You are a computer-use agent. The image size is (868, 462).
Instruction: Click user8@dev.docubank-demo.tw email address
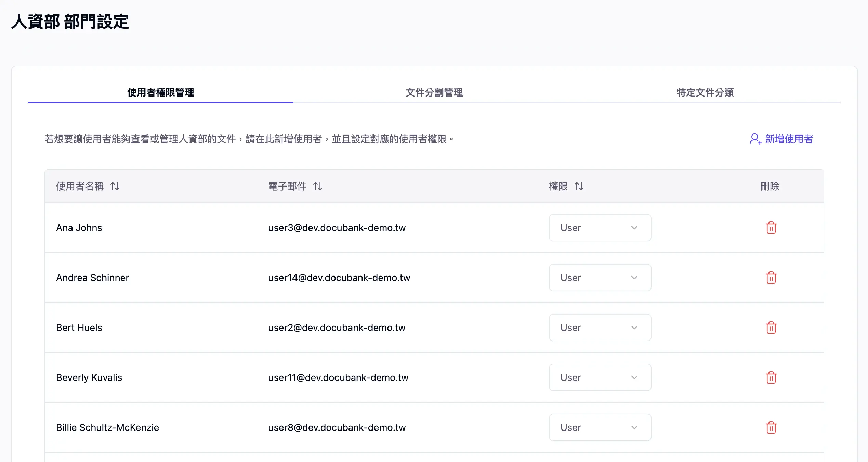pos(337,427)
